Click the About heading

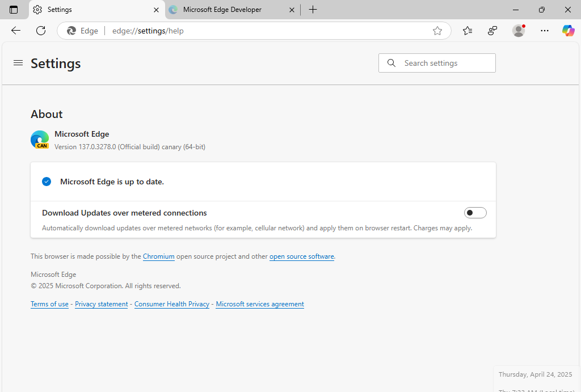47,114
